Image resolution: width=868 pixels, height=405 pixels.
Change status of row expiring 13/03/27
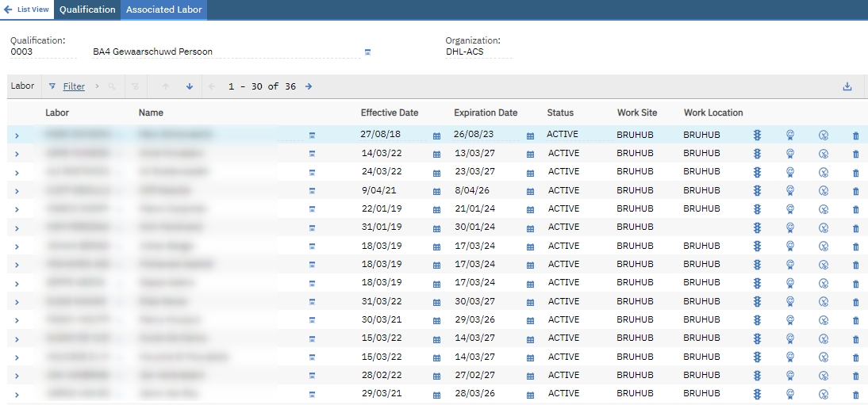point(757,154)
